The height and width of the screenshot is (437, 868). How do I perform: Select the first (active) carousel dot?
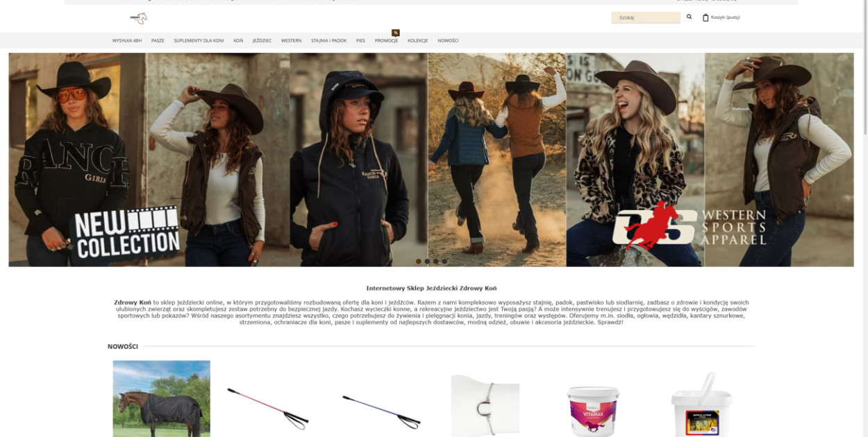(418, 262)
